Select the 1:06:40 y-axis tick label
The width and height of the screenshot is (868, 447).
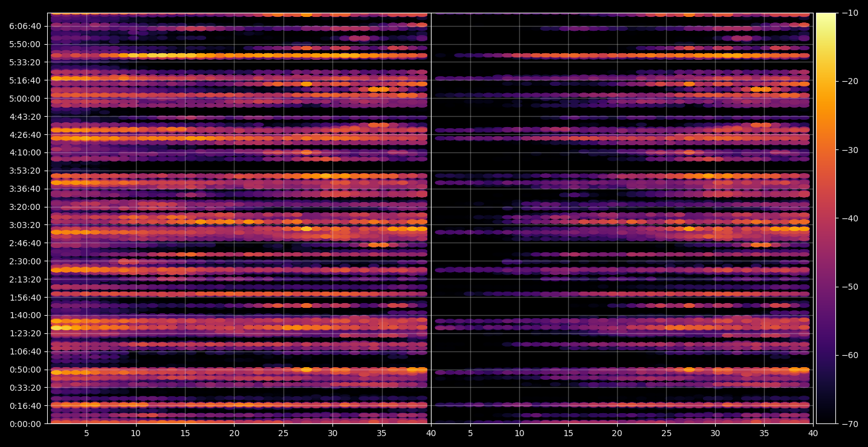(x=25, y=351)
